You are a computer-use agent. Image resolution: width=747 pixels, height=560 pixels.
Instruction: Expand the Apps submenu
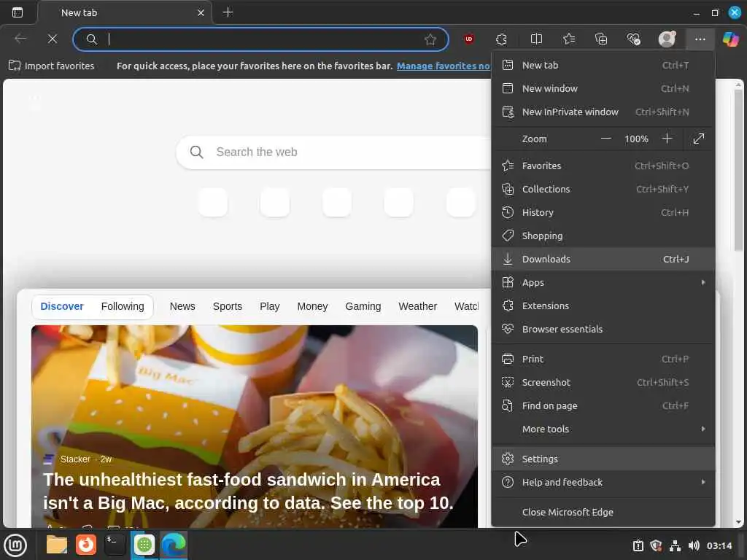pyautogui.click(x=603, y=282)
